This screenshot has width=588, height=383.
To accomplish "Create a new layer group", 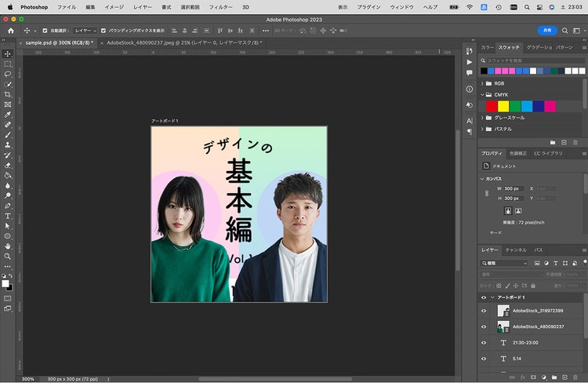I will click(x=554, y=378).
